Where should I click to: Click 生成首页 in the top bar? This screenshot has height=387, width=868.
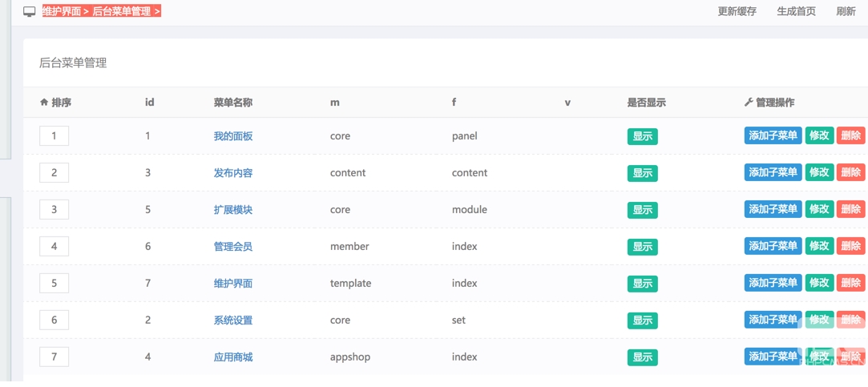coord(796,12)
